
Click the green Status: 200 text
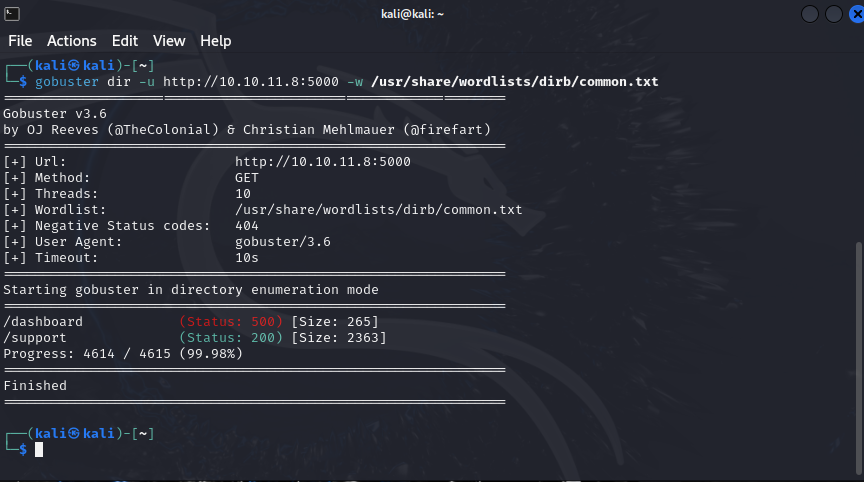pyautogui.click(x=231, y=338)
